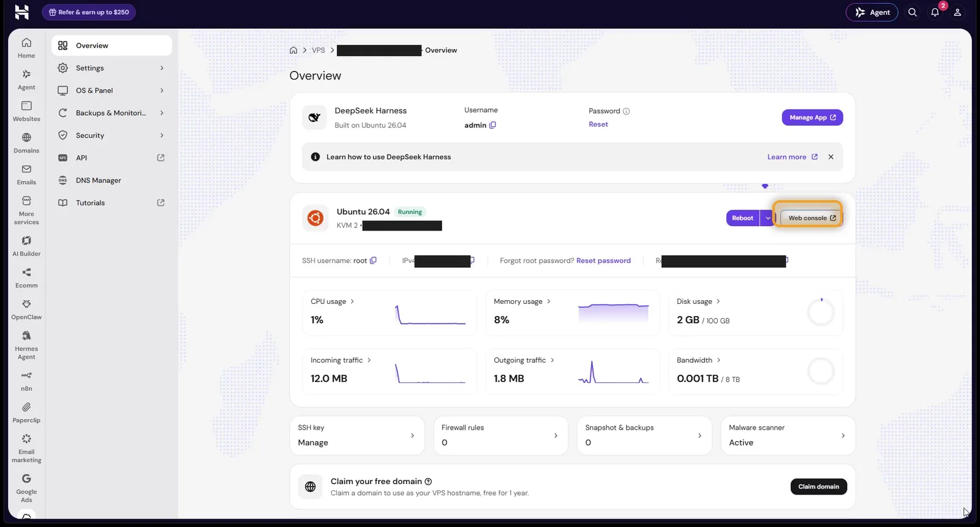The height and width of the screenshot is (527, 980).
Task: Open CPU usage details
Action: coord(333,301)
